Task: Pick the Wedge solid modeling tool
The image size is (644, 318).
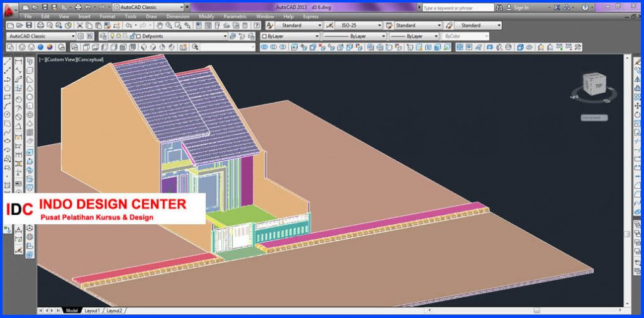Action: coord(30,79)
